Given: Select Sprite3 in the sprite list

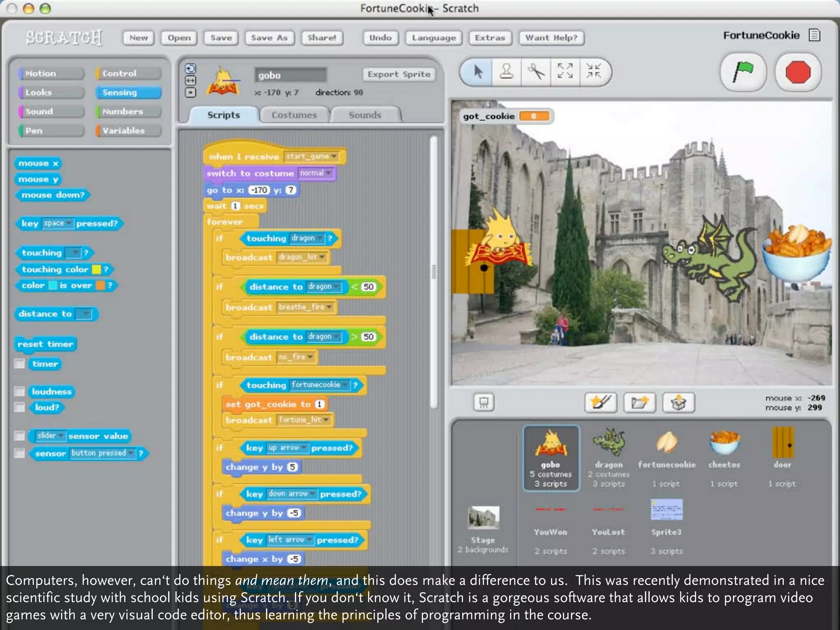Looking at the screenshot, I should click(x=667, y=527).
